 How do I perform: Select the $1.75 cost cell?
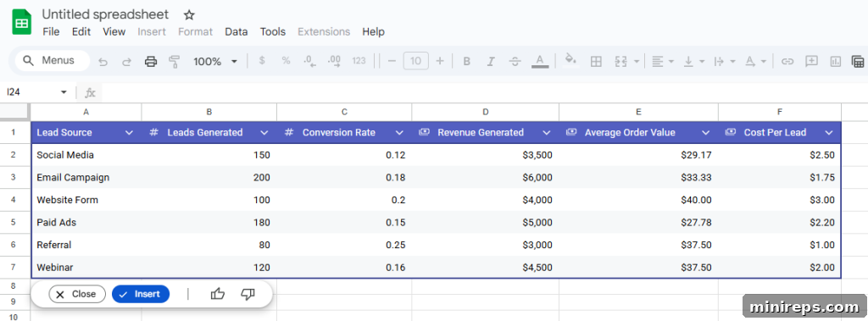(780, 178)
